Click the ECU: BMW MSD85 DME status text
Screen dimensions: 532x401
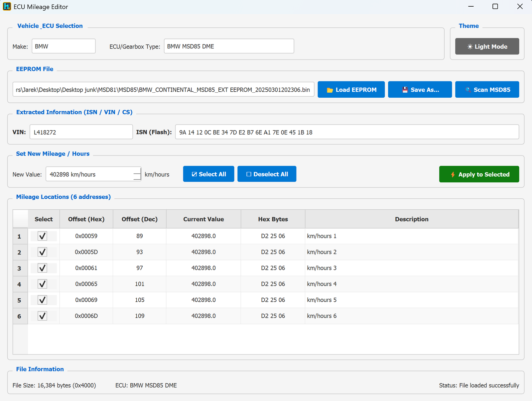[x=146, y=385]
